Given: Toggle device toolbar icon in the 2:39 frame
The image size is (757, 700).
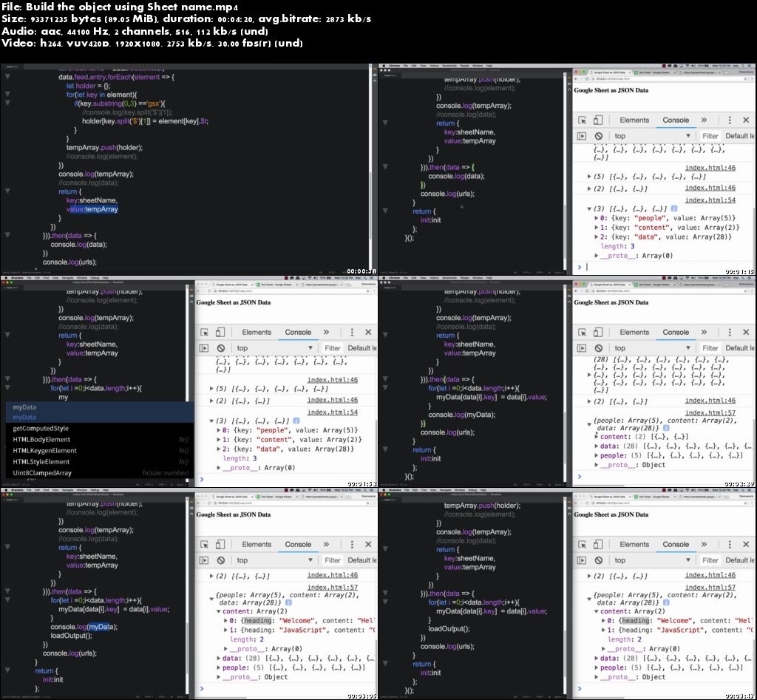Looking at the screenshot, I should coord(597,332).
